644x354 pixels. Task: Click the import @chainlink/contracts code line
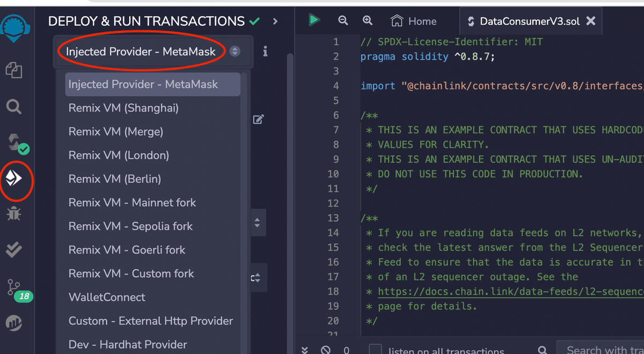coord(502,86)
